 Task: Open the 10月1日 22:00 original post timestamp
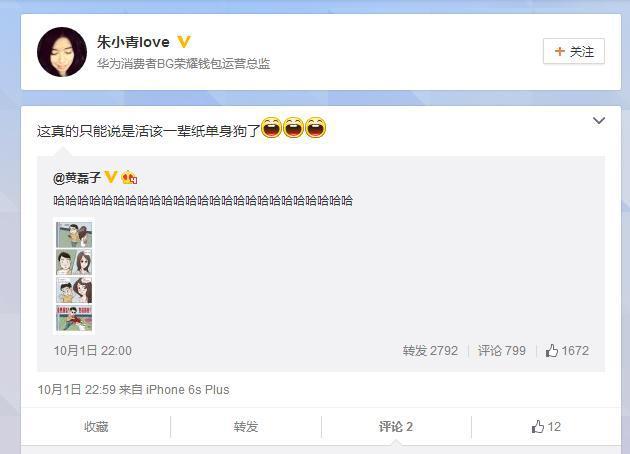[93, 351]
